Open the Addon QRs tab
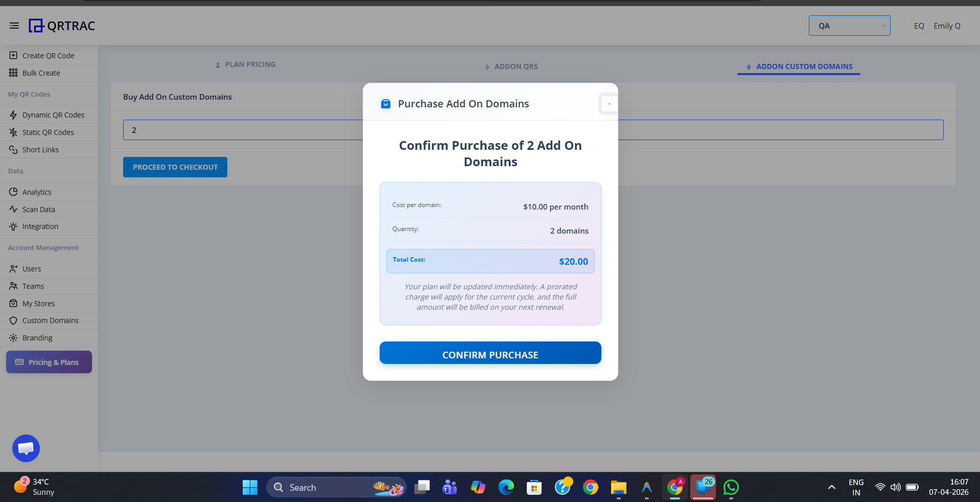 [510, 66]
